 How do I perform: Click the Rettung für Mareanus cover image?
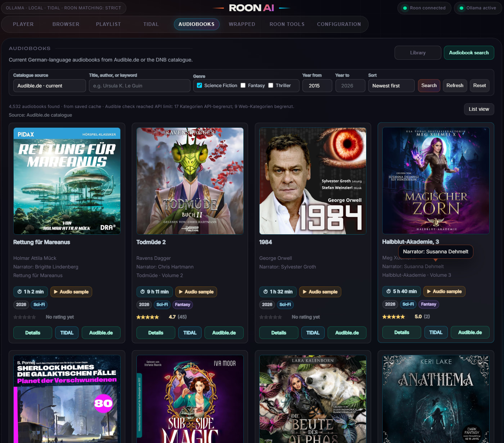click(x=67, y=181)
